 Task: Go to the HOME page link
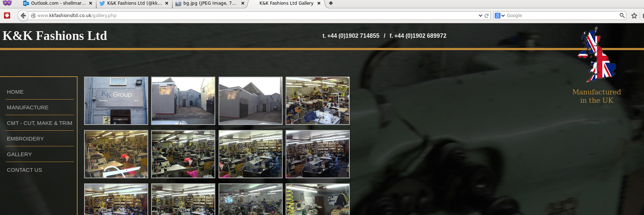15,92
